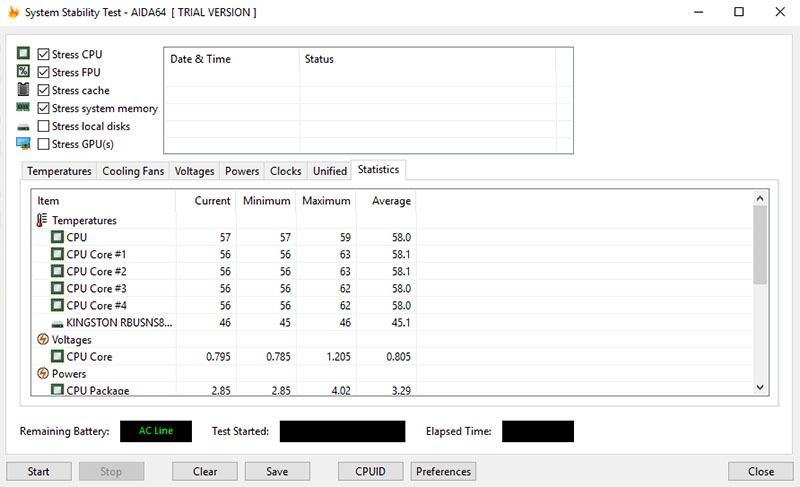Click the CPU Package row label
The image size is (800, 487).
97,391
